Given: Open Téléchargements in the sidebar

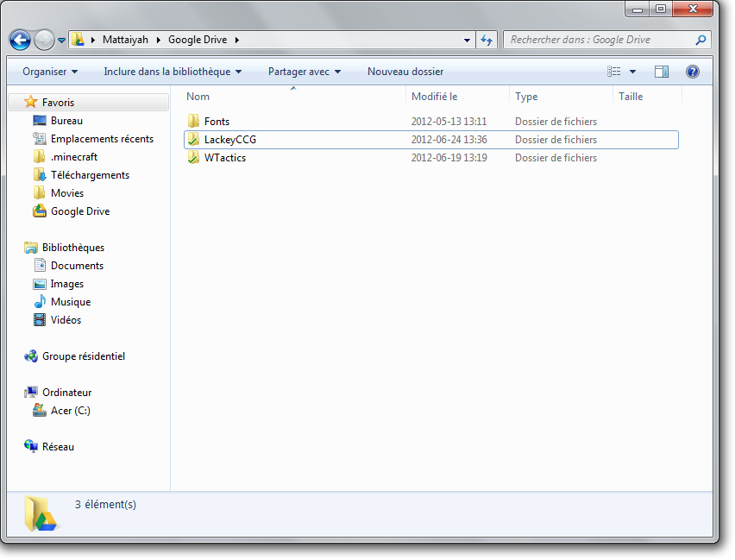Looking at the screenshot, I should pos(90,175).
